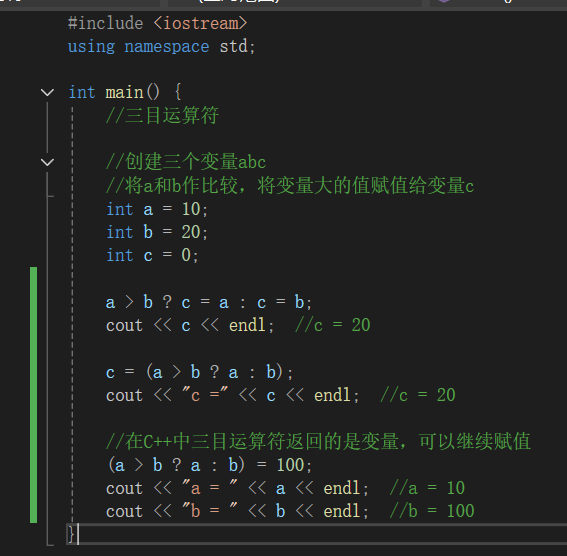Collapse the comment block fold chevron
The width and height of the screenshot is (567, 556).
[x=47, y=162]
